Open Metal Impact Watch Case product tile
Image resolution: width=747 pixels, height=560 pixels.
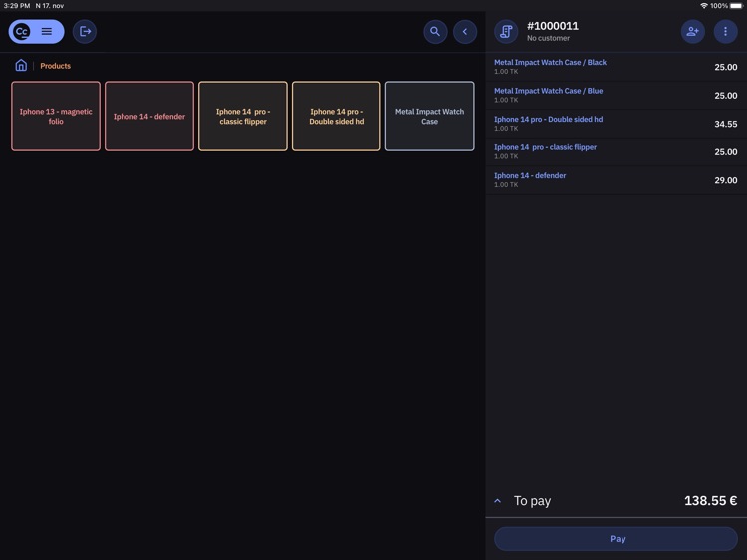coord(429,117)
